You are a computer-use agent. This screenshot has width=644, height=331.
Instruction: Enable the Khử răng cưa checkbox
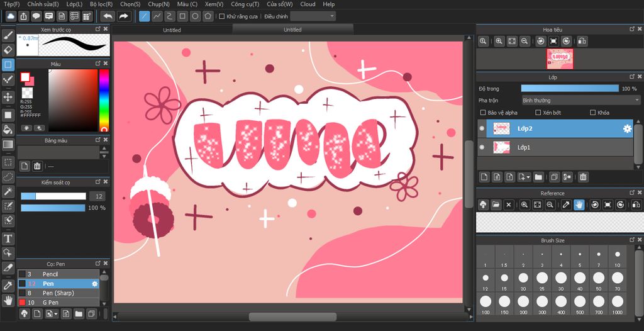click(222, 16)
